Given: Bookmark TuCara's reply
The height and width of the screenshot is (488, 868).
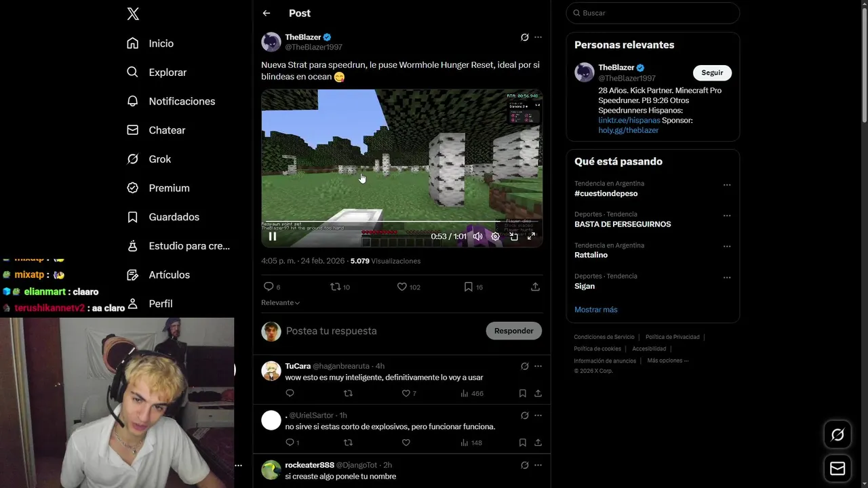Looking at the screenshot, I should 522,393.
